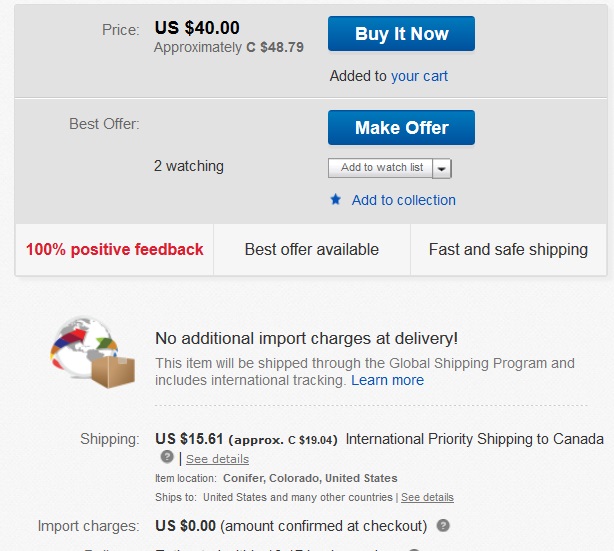This screenshot has width=614, height=551.
Task: Click the US $40.00 price text
Action: [x=197, y=28]
